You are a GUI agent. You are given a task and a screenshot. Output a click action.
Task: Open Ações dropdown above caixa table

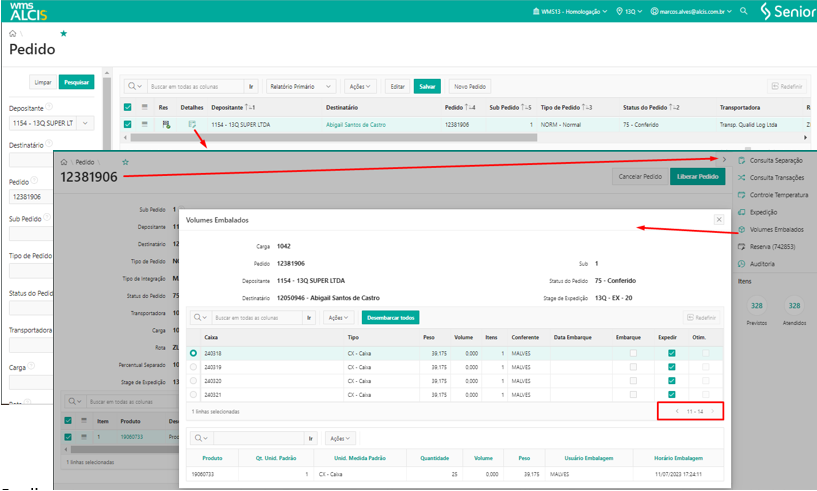click(x=339, y=317)
